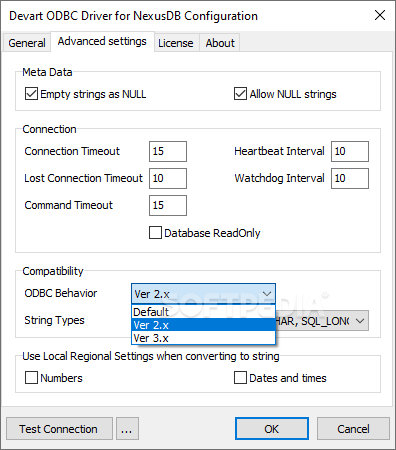Screen dimensions: 396x450
Task: Select the Advanced settings tab
Action: 102,41
